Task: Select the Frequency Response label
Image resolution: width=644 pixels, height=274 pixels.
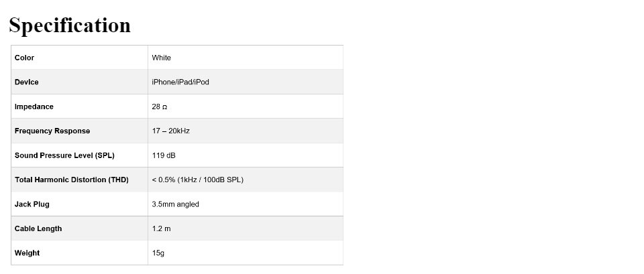Action: coord(52,131)
